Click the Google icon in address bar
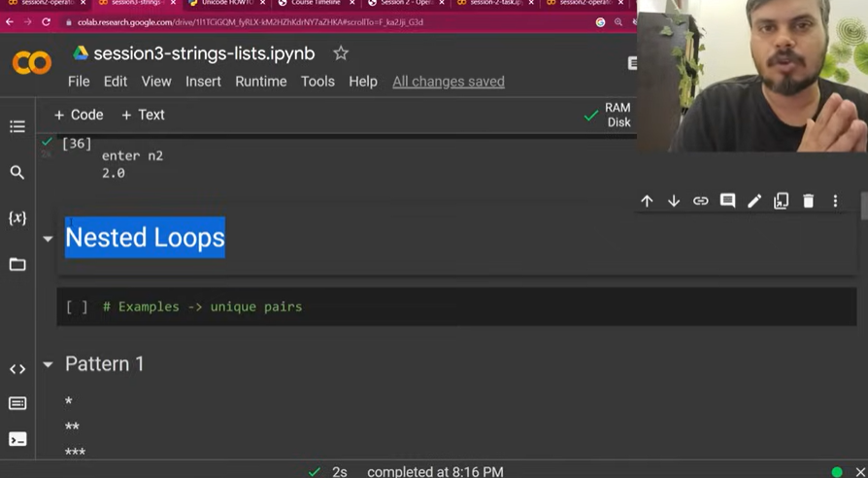The height and width of the screenshot is (478, 868). [x=600, y=22]
